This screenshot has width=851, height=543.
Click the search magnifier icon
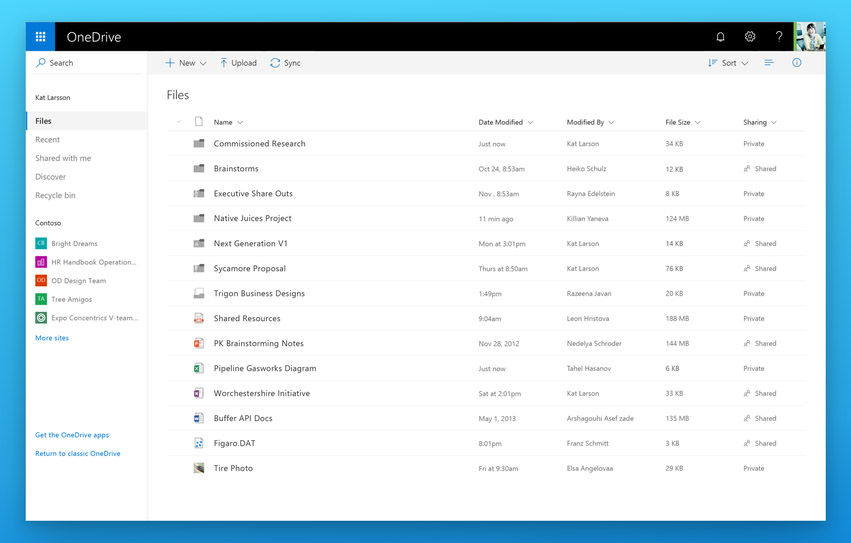click(41, 62)
